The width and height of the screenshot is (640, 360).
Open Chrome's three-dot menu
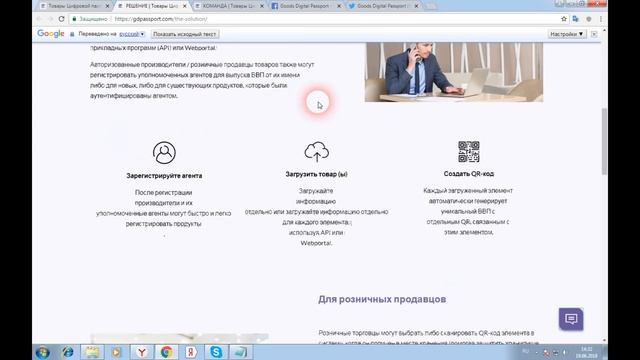pyautogui.click(x=601, y=19)
